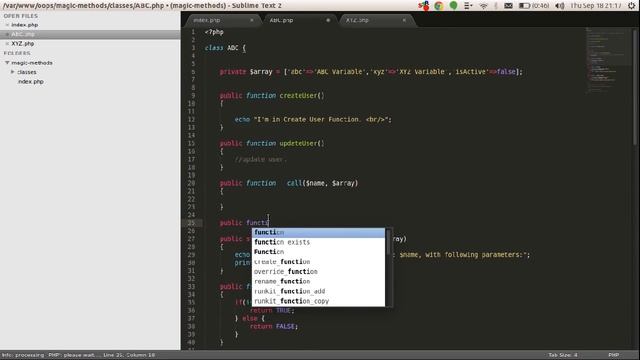Open the Thu Sep 18 clock menu

[596, 6]
